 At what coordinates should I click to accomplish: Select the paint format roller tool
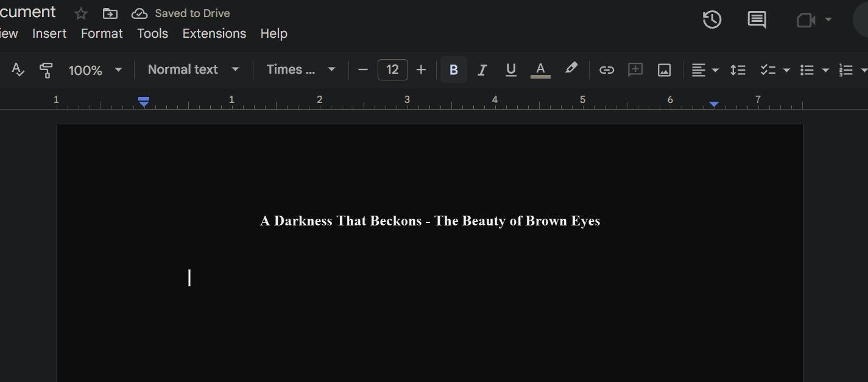pos(46,70)
